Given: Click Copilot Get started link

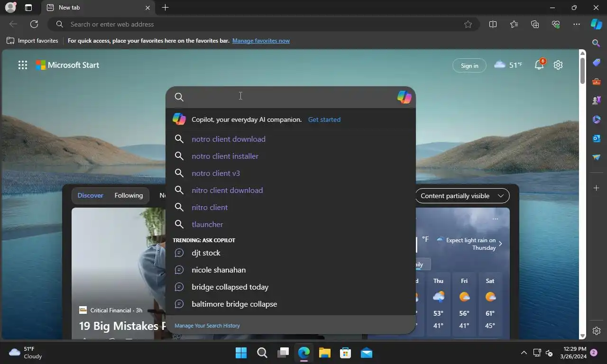Looking at the screenshot, I should tap(324, 119).
